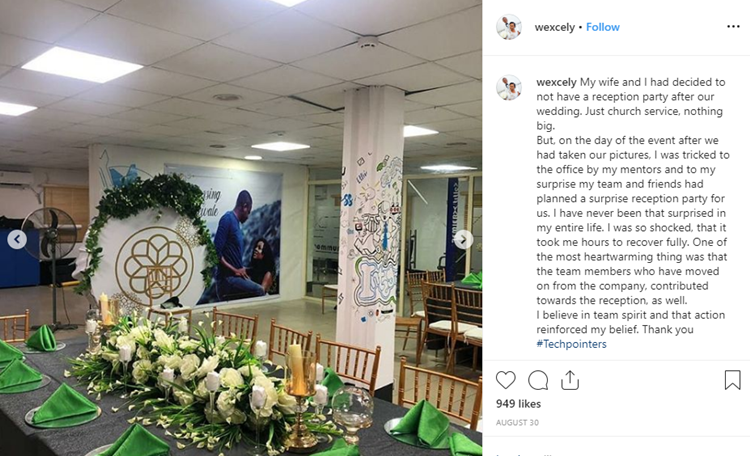The height and width of the screenshot is (456, 750).
Task: Save the post with the bookmark icon
Action: pyautogui.click(x=732, y=380)
